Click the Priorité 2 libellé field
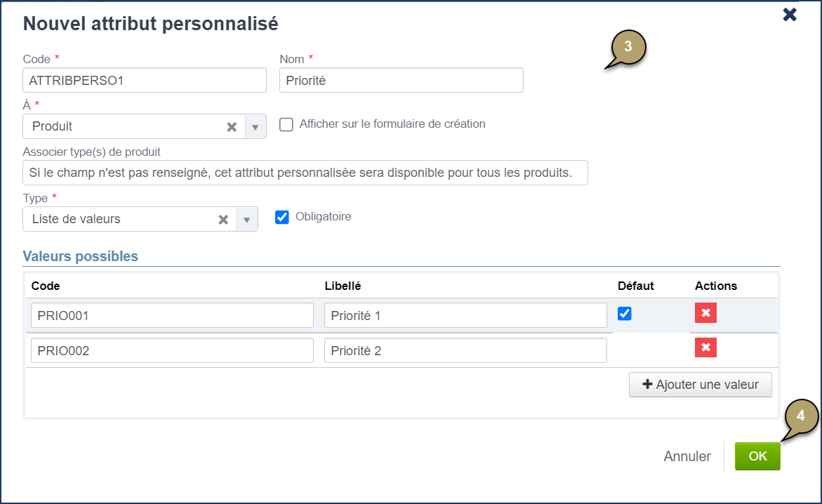The image size is (822, 504). point(465,350)
